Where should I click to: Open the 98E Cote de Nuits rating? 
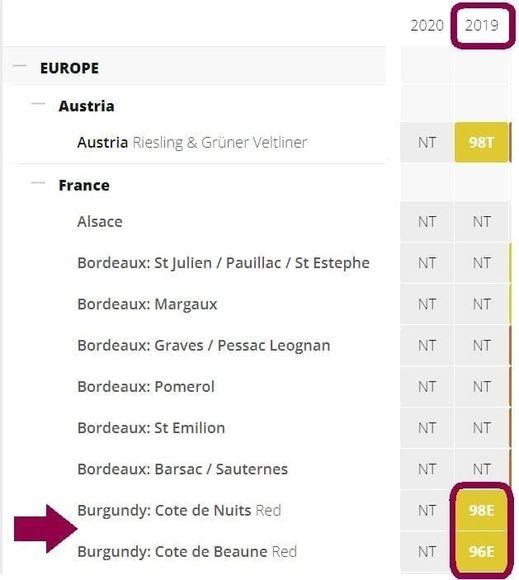coord(481,510)
